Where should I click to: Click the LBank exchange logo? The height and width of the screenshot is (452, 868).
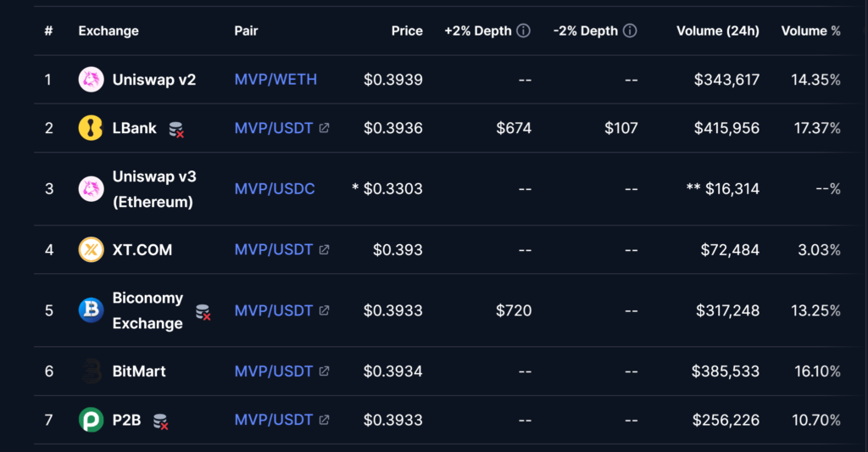click(91, 128)
